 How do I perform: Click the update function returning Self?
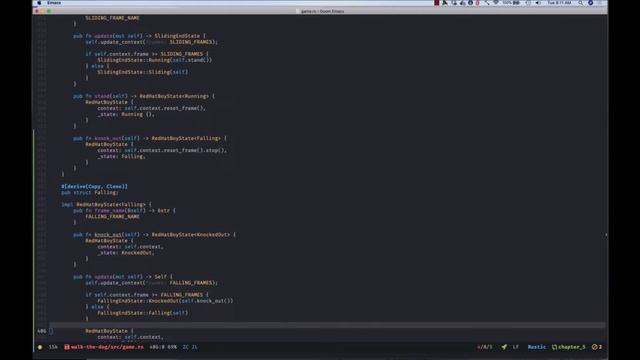(x=123, y=277)
